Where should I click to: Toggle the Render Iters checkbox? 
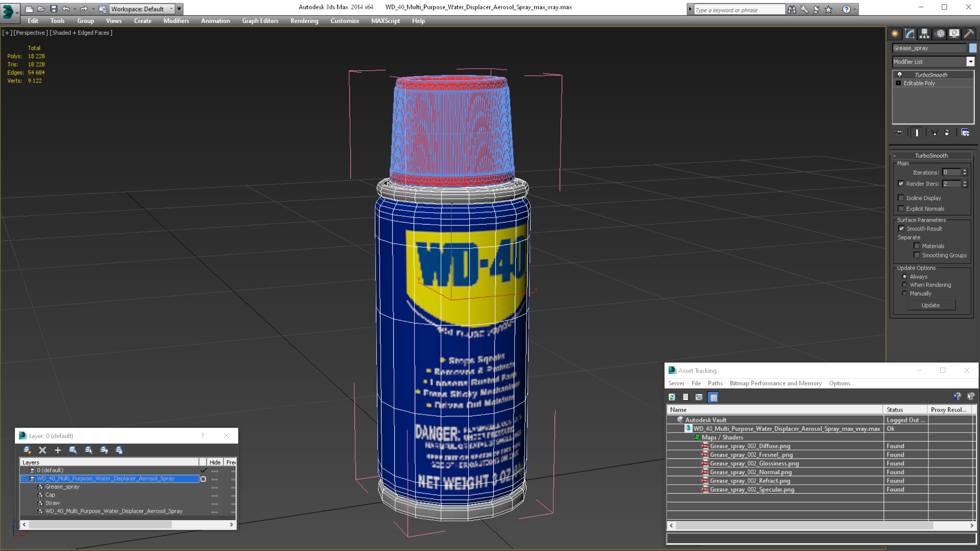[901, 183]
